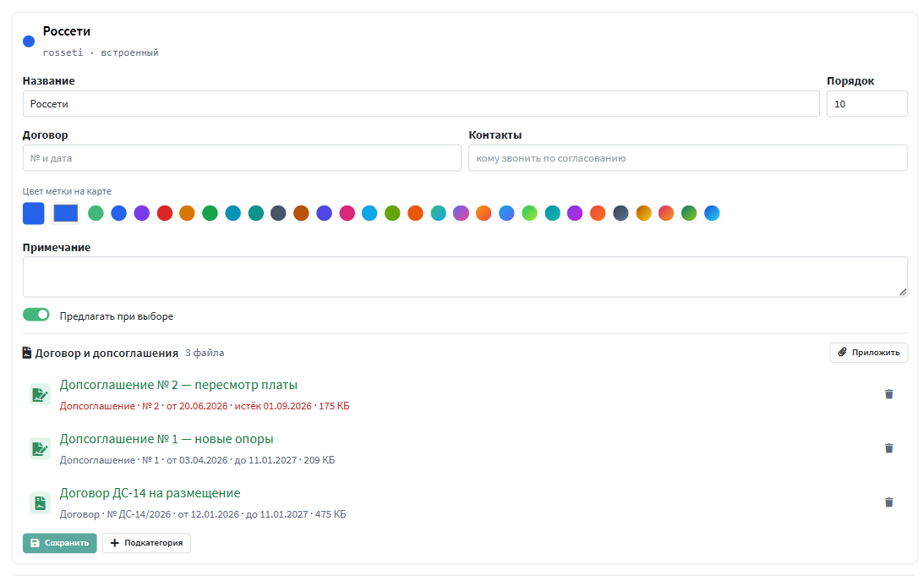This screenshot has width=924, height=576.
Task: Choose the golden amber gradient swatch
Action: [x=643, y=213]
